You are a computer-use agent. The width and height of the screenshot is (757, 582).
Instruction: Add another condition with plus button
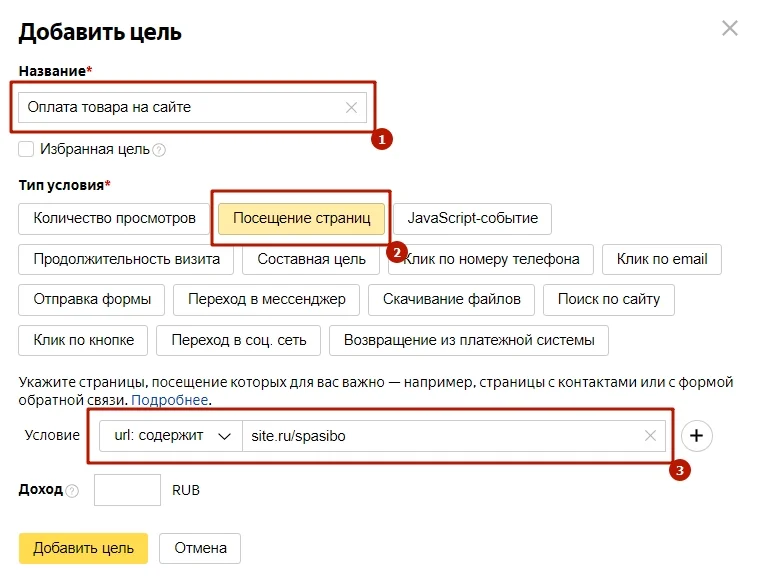pos(697,436)
